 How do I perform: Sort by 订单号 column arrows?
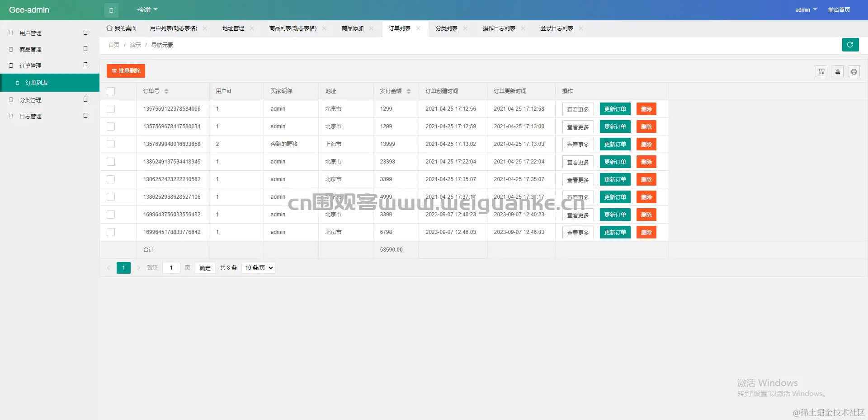coord(166,91)
